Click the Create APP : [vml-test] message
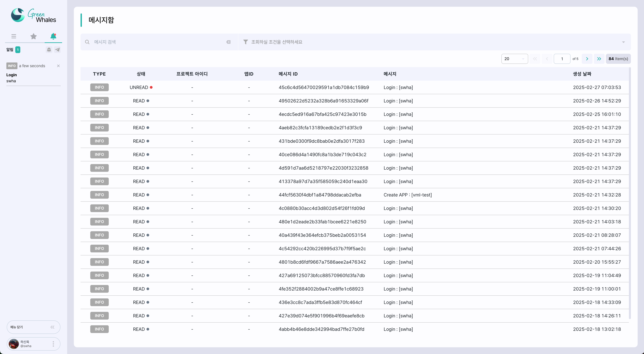Image resolution: width=644 pixels, height=354 pixels. click(408, 195)
